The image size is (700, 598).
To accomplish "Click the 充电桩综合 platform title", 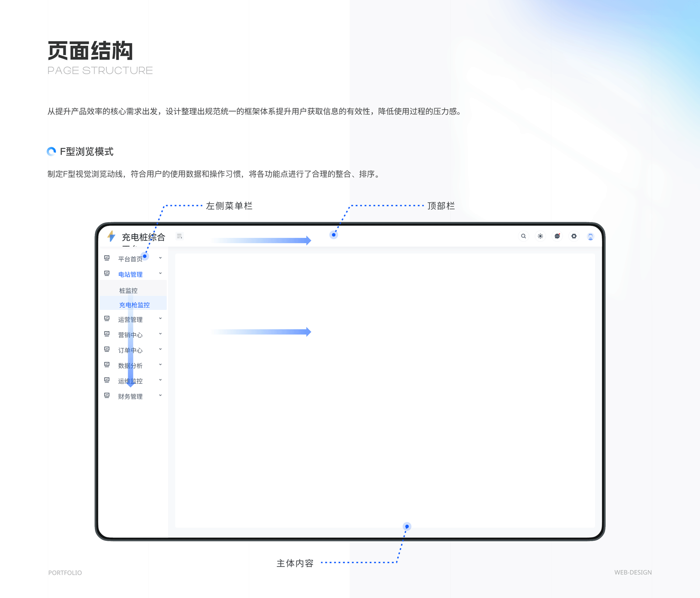I will pyautogui.click(x=143, y=236).
